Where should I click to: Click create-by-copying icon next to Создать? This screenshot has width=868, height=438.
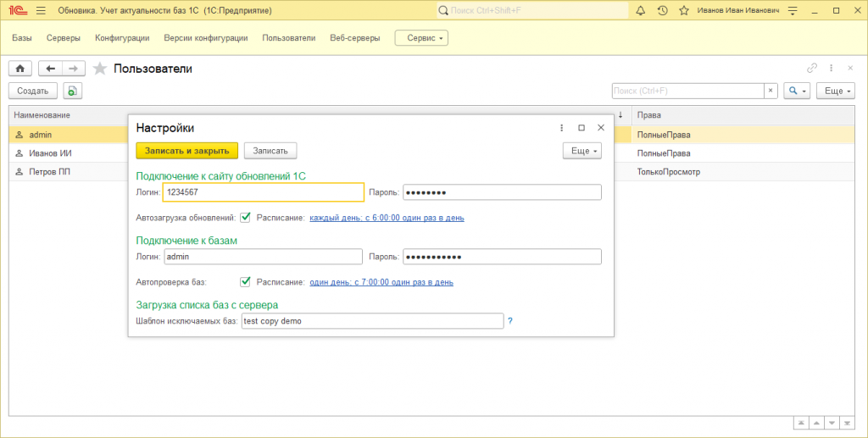pos(73,91)
